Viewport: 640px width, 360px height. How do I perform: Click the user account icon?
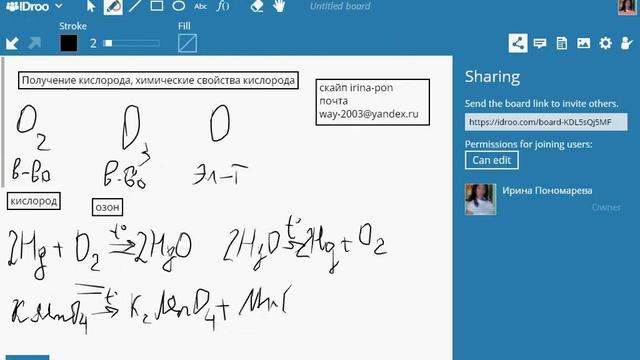click(x=627, y=43)
